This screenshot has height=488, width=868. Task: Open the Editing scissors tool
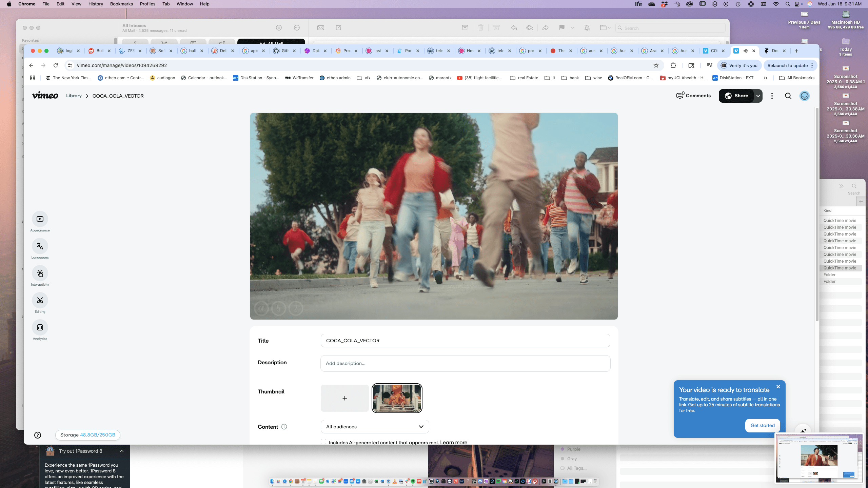pos(40,300)
